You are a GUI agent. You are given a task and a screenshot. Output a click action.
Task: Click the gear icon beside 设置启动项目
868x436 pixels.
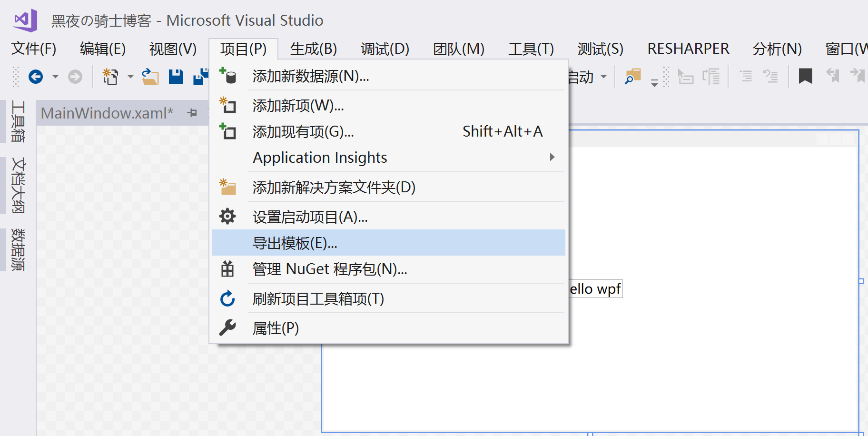point(227,217)
